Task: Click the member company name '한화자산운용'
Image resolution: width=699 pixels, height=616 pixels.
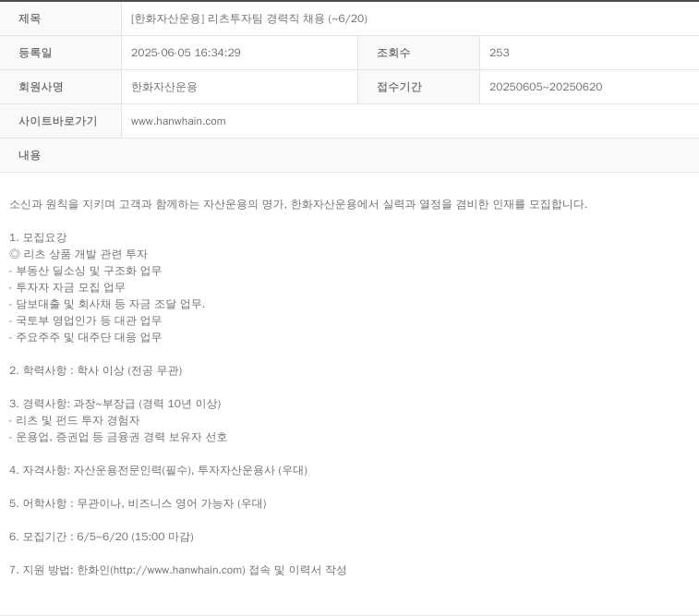Action: tap(164, 87)
